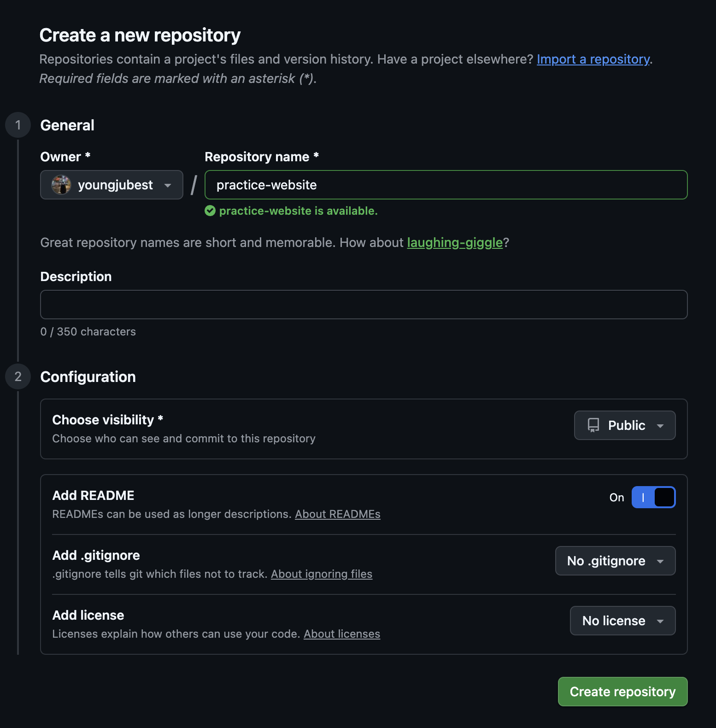This screenshot has height=728, width=716.
Task: Click the On label beside the README switch
Action: tap(616, 498)
